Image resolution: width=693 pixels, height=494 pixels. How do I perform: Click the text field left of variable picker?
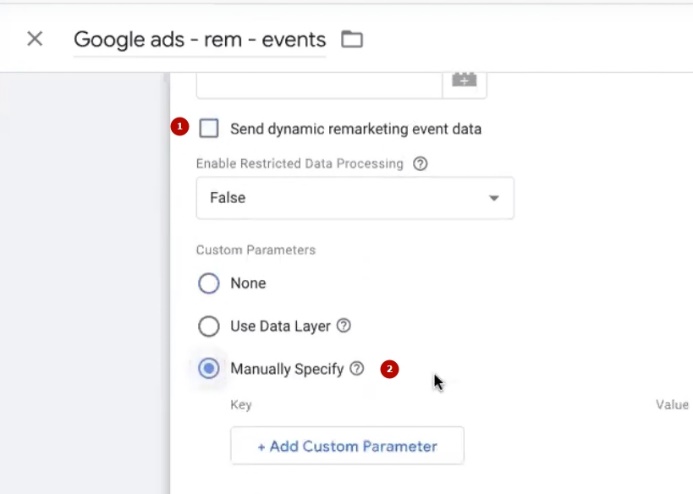(318, 82)
